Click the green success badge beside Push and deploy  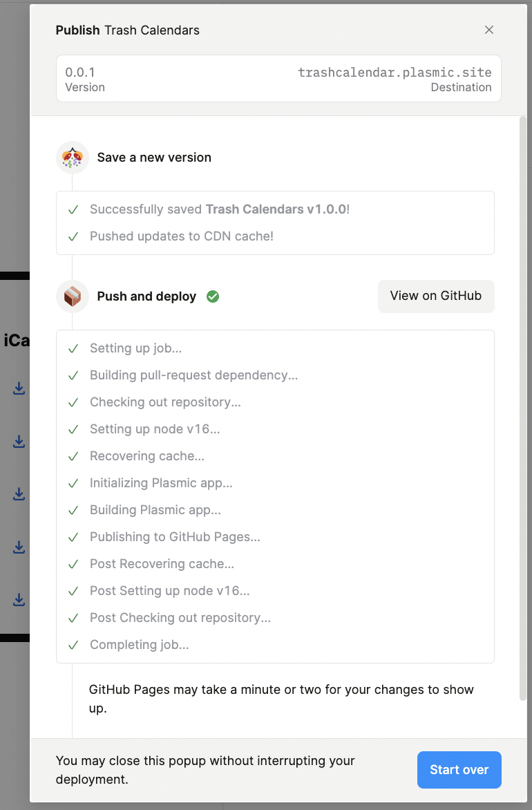[x=213, y=296]
